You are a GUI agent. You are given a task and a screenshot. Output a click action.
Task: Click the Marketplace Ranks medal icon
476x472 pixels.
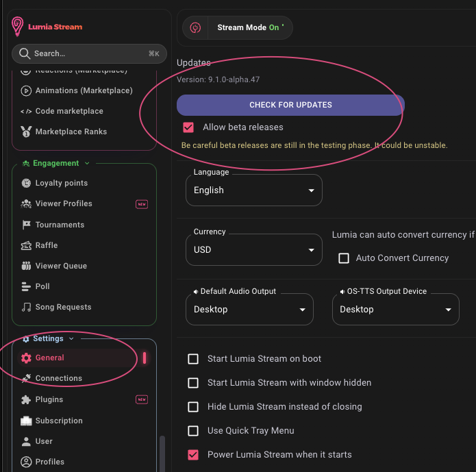click(x=26, y=132)
